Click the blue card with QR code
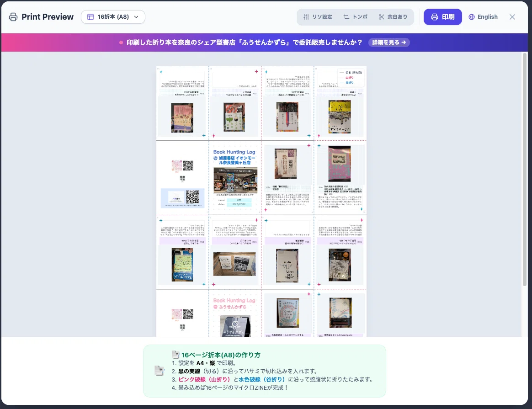This screenshot has height=409, width=532. click(182, 198)
